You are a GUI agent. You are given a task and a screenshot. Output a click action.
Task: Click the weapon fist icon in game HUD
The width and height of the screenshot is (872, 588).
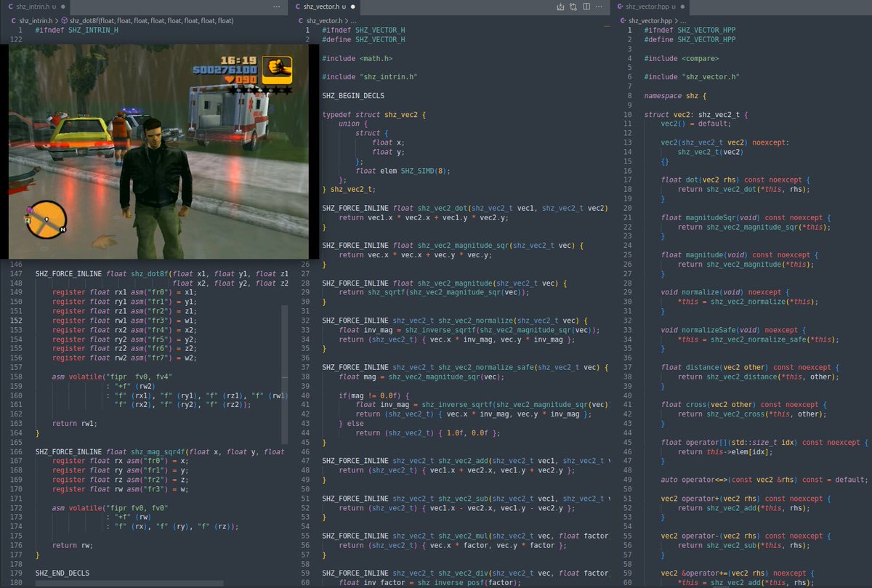277,70
